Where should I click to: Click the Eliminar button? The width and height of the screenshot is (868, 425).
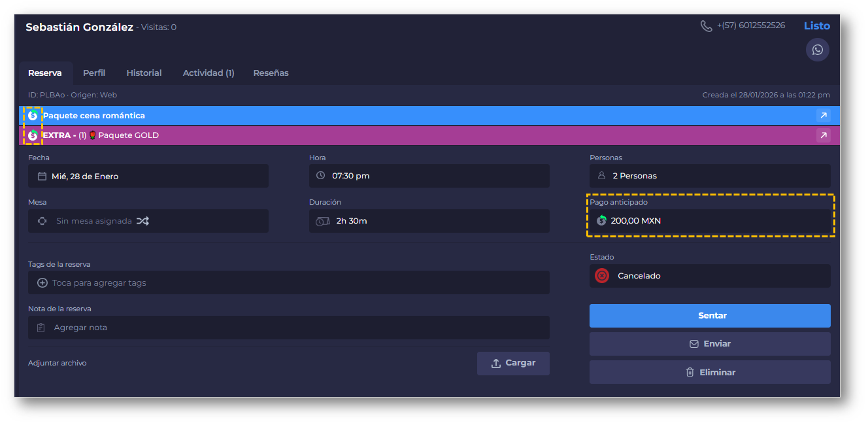(710, 372)
